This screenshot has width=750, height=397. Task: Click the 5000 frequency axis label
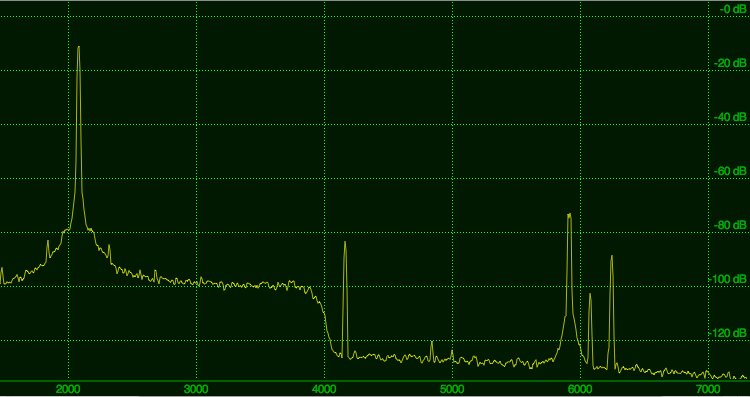click(x=452, y=388)
